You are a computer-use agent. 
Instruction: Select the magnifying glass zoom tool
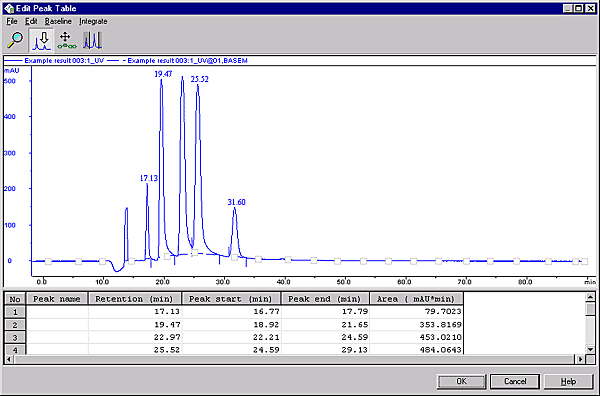tap(15, 40)
